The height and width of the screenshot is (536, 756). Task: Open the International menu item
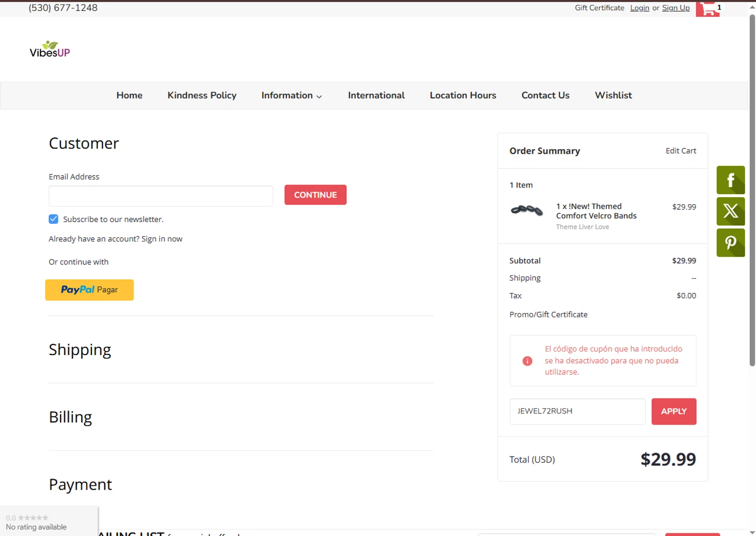[376, 95]
